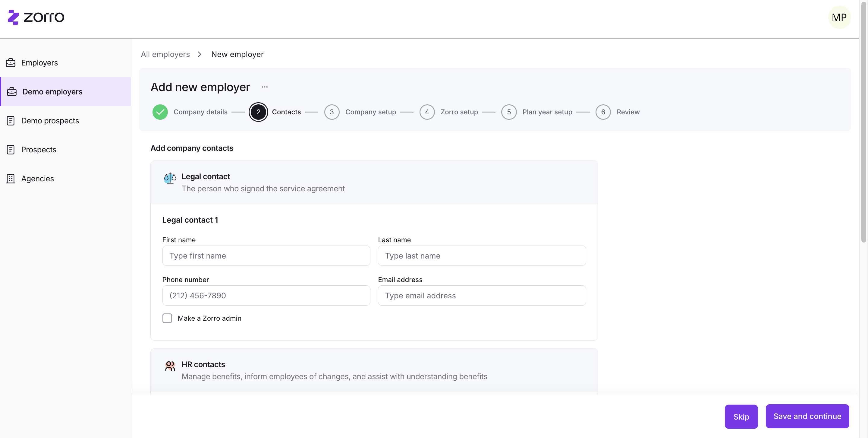Click Save and continue button

(807, 416)
